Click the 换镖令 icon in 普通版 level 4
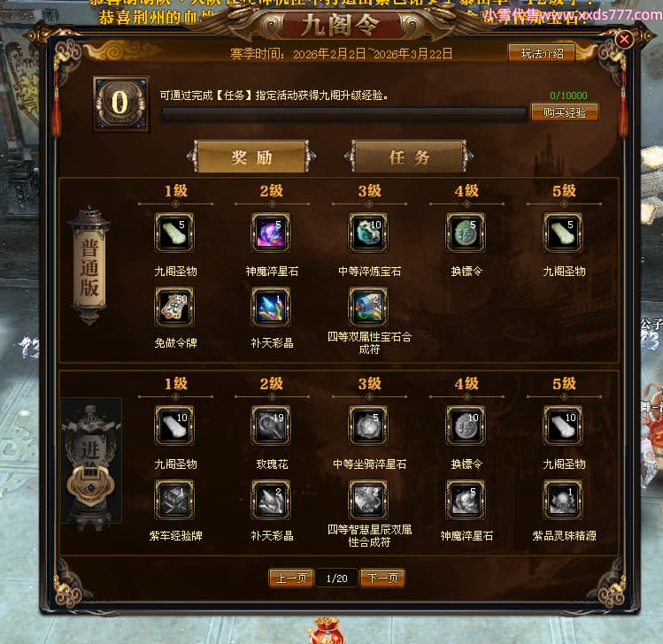663x644 pixels. pos(466,233)
